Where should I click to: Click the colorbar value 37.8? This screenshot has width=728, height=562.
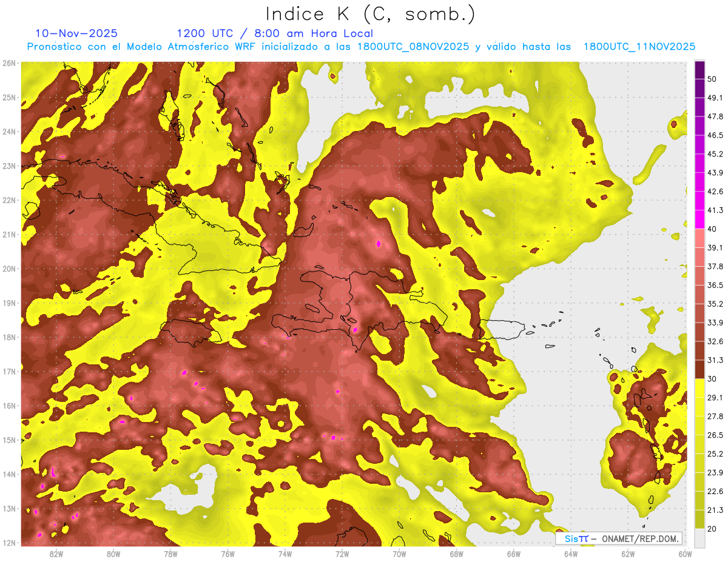point(715,266)
